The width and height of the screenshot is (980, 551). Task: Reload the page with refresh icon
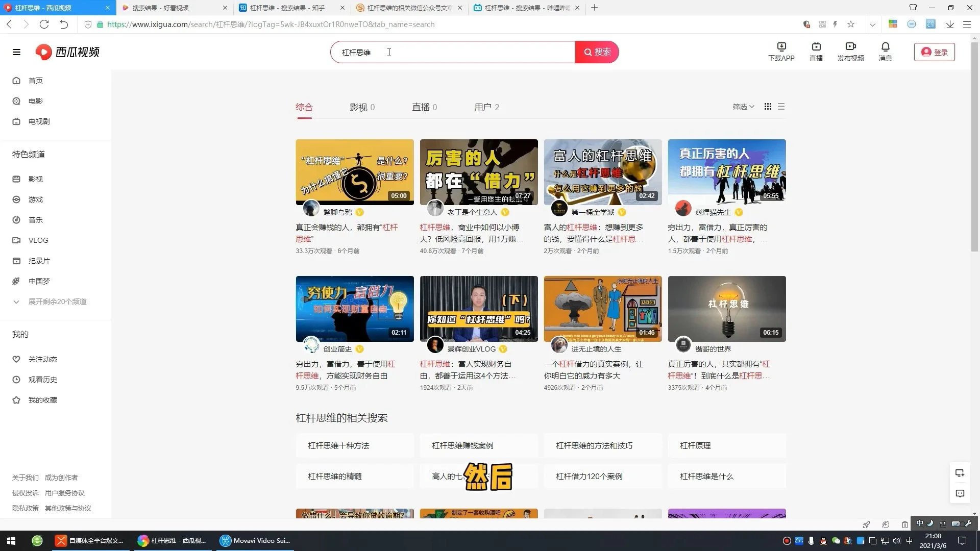coord(44,24)
